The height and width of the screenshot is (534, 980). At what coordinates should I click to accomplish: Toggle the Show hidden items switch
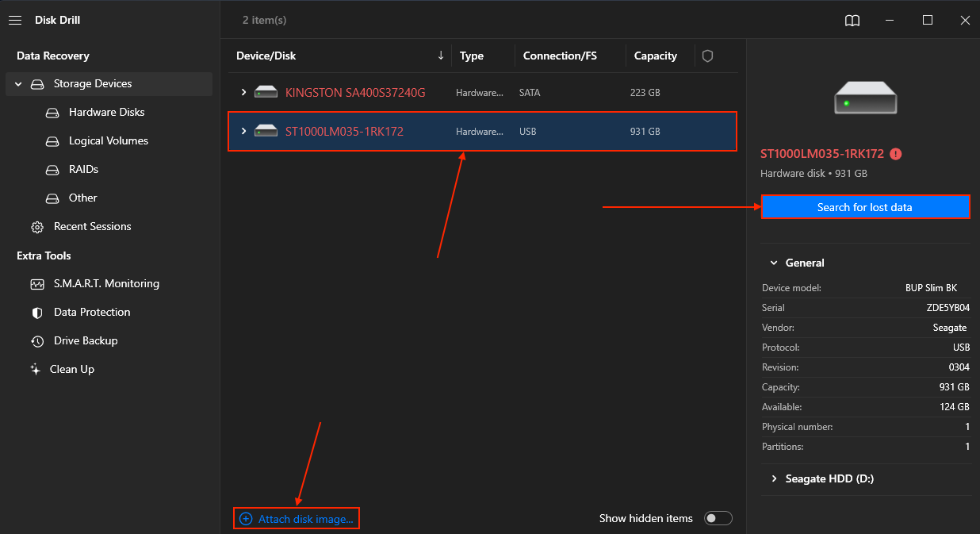click(718, 519)
